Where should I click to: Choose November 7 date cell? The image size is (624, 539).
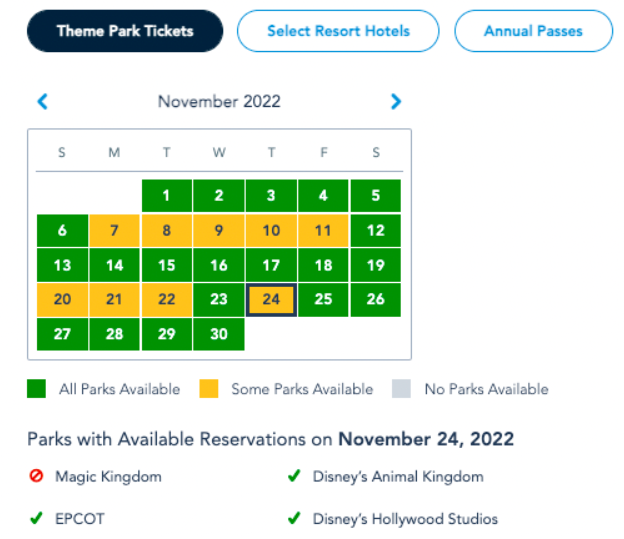pos(115,231)
